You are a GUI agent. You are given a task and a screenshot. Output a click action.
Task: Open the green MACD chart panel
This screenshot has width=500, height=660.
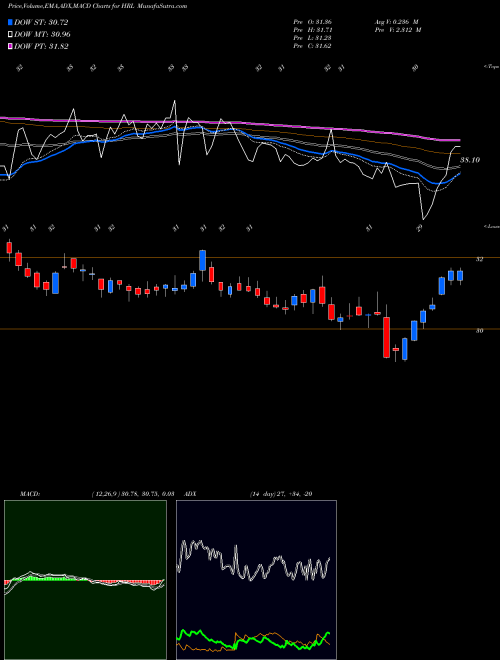click(x=85, y=580)
